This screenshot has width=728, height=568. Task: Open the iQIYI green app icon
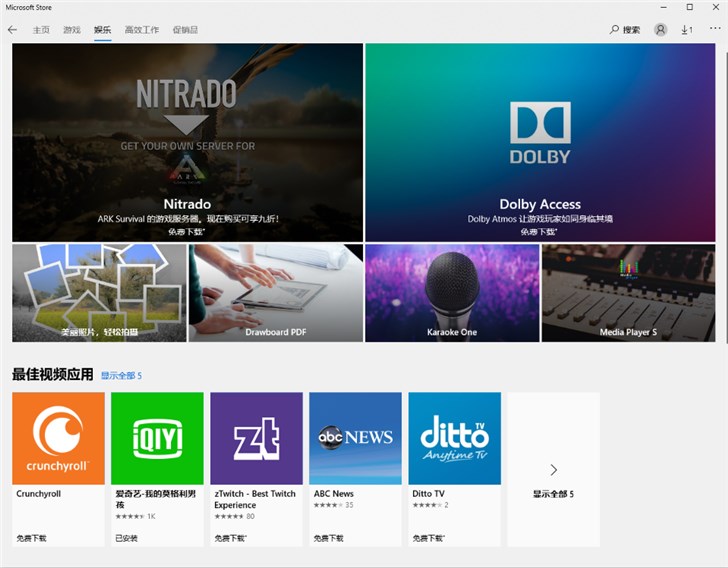(x=157, y=438)
